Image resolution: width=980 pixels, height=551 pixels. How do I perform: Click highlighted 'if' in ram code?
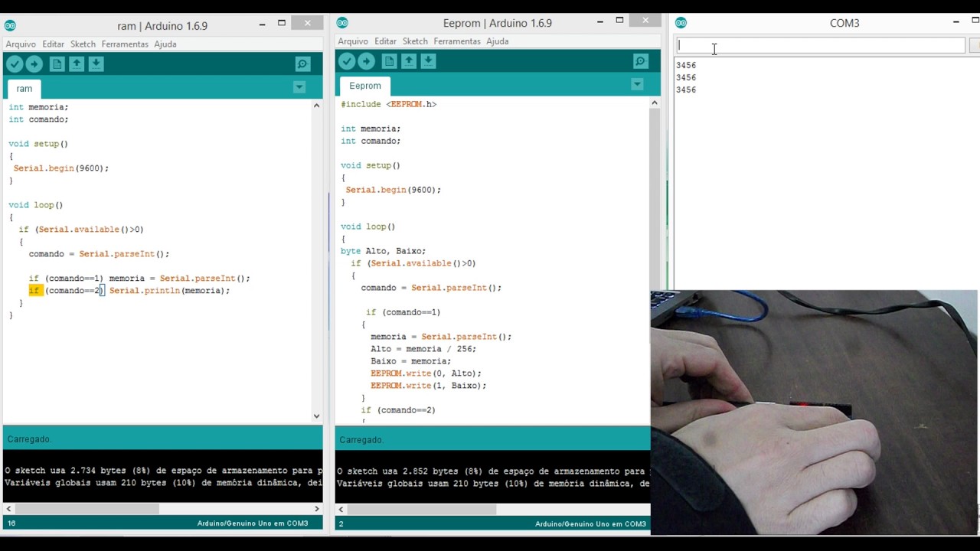34,291
